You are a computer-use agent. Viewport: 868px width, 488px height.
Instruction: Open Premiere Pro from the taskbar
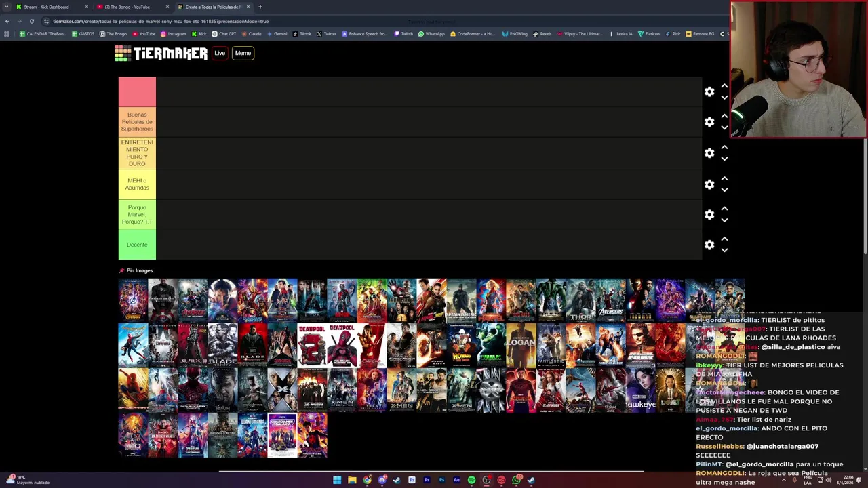pos(427,480)
